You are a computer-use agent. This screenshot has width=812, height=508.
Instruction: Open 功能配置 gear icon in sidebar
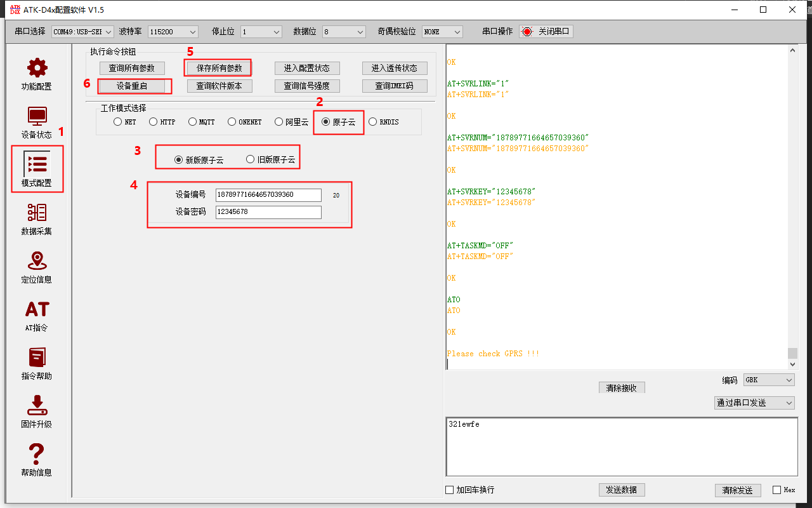[37, 69]
